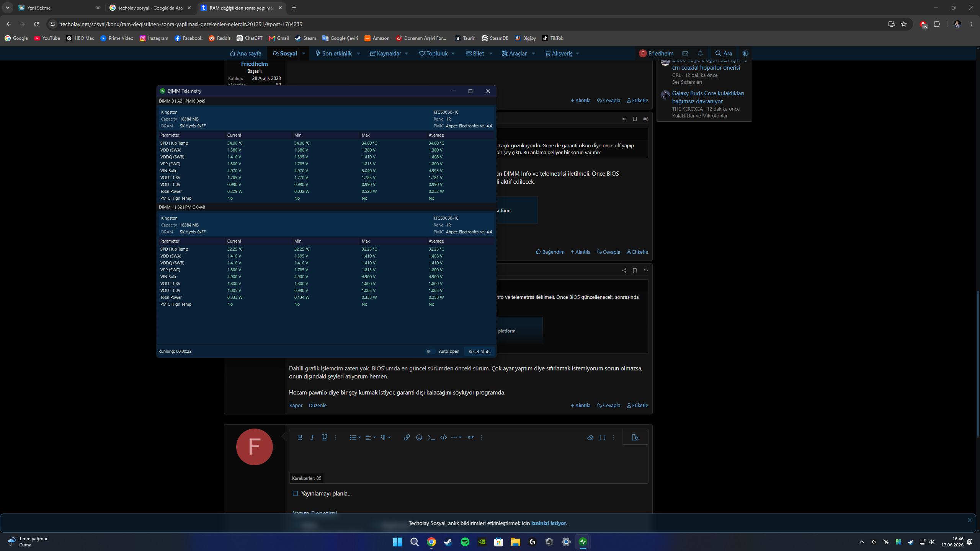
Task: Click Beğendim on post #6
Action: click(550, 252)
